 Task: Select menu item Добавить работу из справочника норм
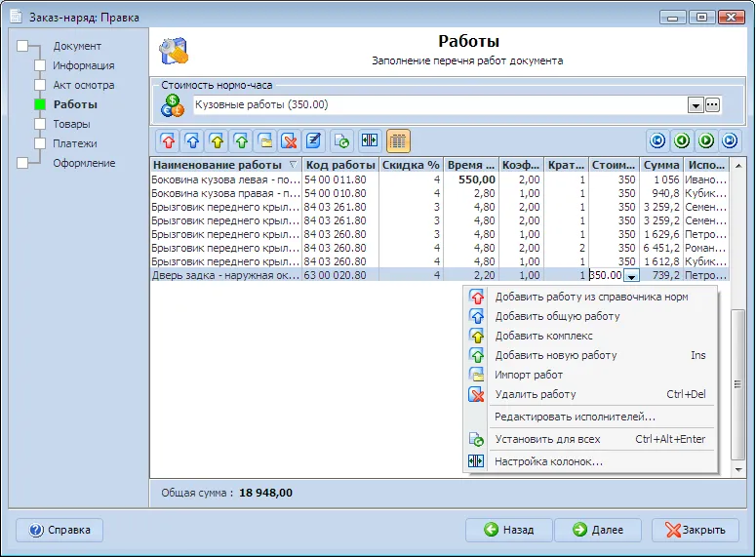click(591, 298)
